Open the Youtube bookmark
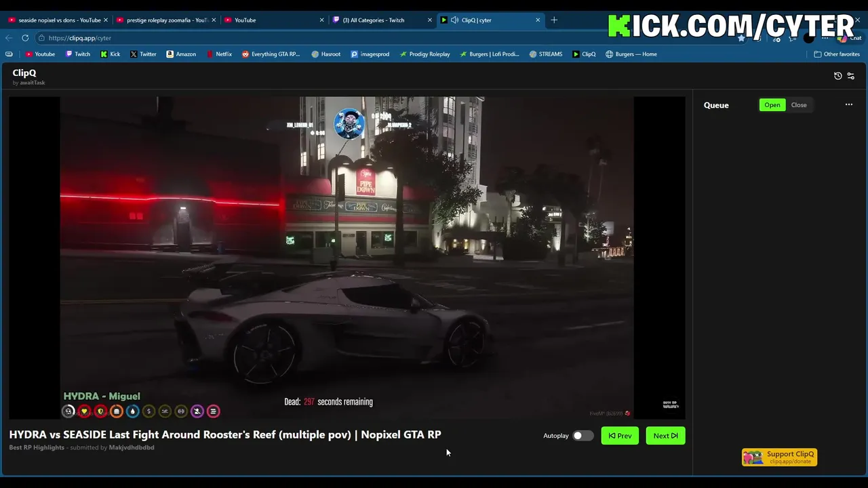The height and width of the screenshot is (488, 868). [40, 54]
